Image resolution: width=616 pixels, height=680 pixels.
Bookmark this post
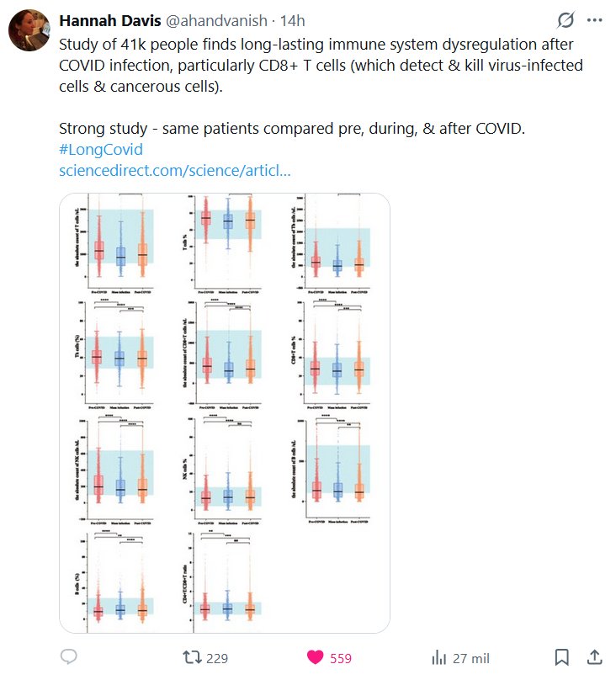(562, 657)
